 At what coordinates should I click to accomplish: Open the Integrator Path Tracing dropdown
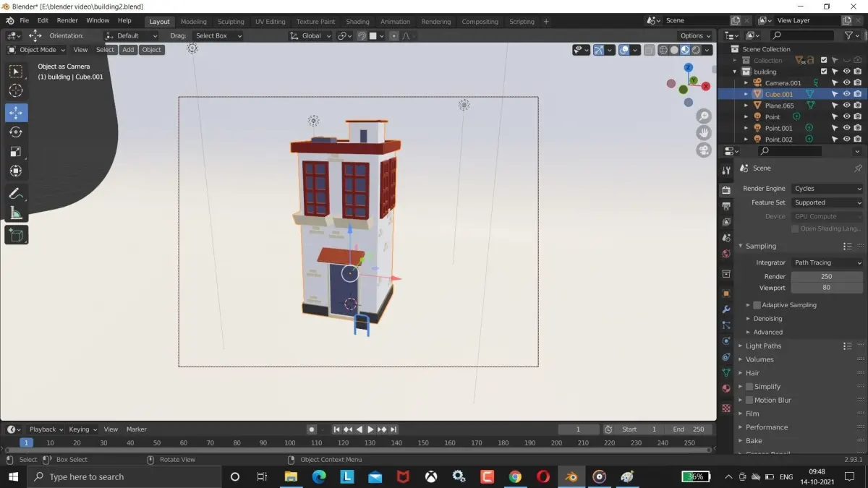pos(827,262)
